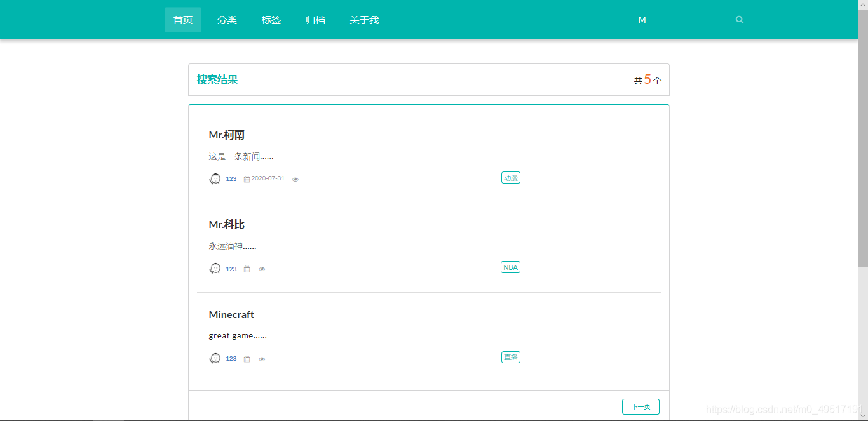This screenshot has width=868, height=421.
Task: Open the Mr.柯南 post title
Action: [227, 135]
